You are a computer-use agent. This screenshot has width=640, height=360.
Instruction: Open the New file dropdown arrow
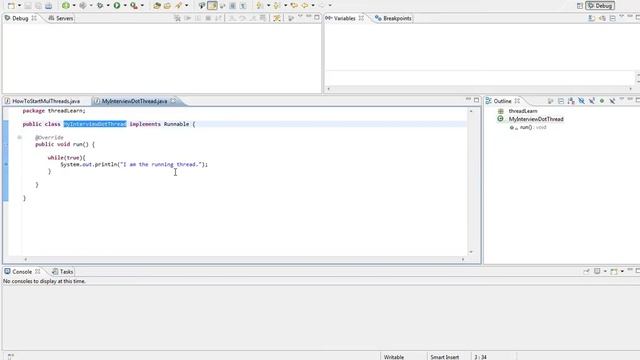tap(19, 6)
